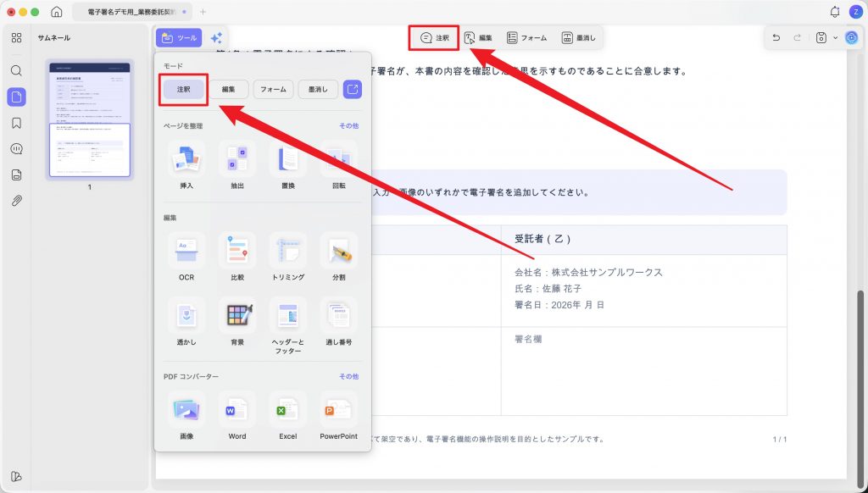
Task: Open the トリミング crop tool
Action: (x=288, y=257)
